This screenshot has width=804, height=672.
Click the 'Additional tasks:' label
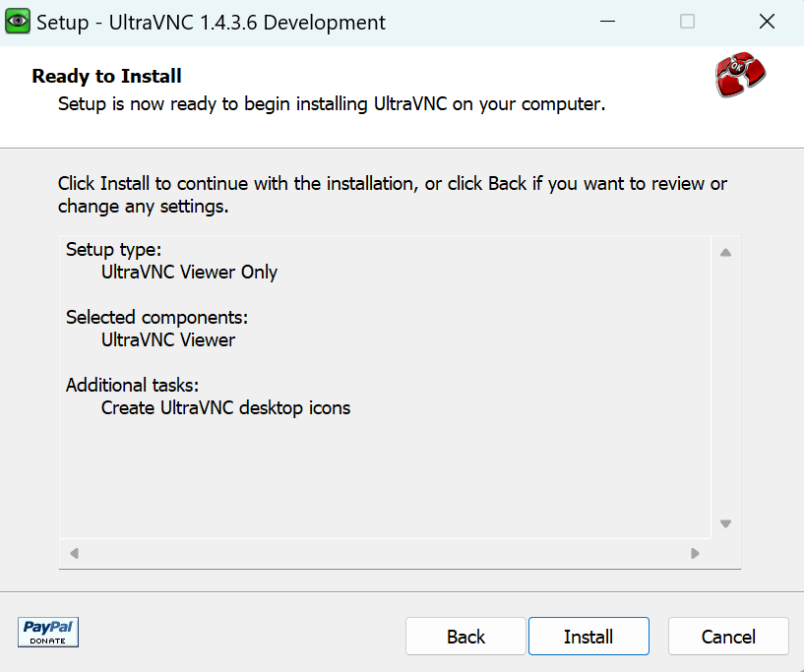(x=132, y=385)
